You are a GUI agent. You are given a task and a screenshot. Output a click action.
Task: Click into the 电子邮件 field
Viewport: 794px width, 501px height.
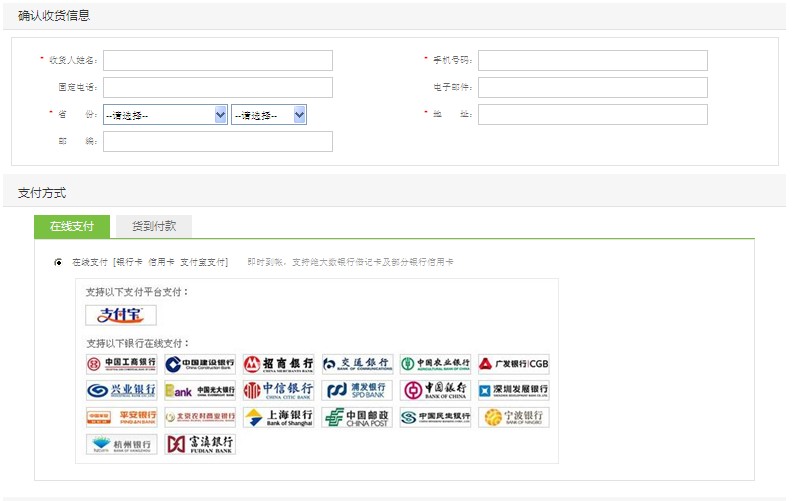tap(593, 87)
